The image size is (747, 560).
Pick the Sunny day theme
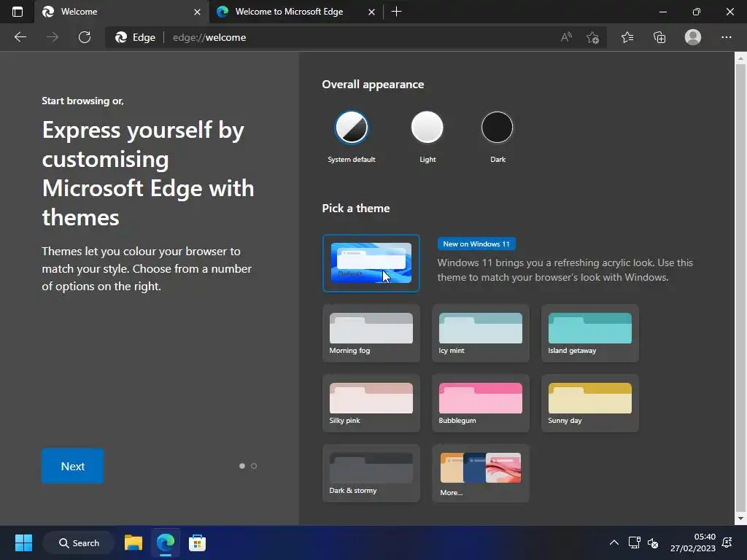tap(589, 403)
